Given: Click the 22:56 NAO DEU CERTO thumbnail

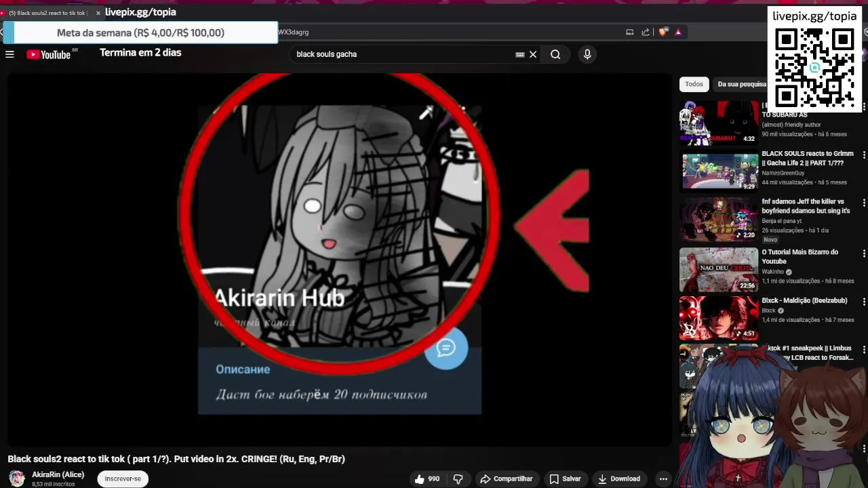Looking at the screenshot, I should pos(719,269).
